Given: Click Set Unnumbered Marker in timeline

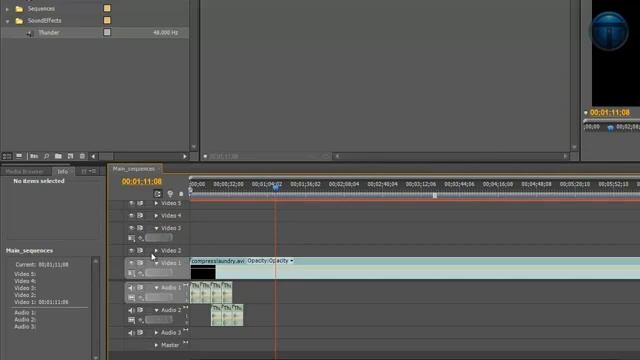Looking at the screenshot, I should click(x=181, y=194).
